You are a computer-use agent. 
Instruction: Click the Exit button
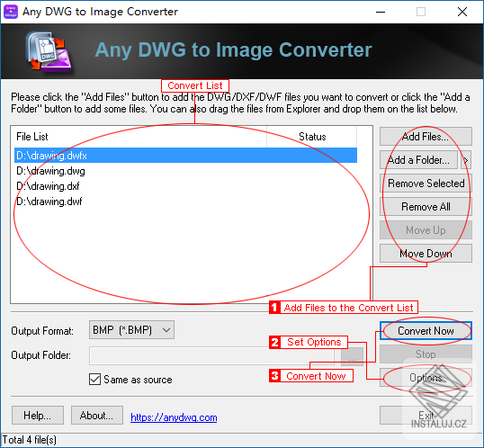pos(426,415)
